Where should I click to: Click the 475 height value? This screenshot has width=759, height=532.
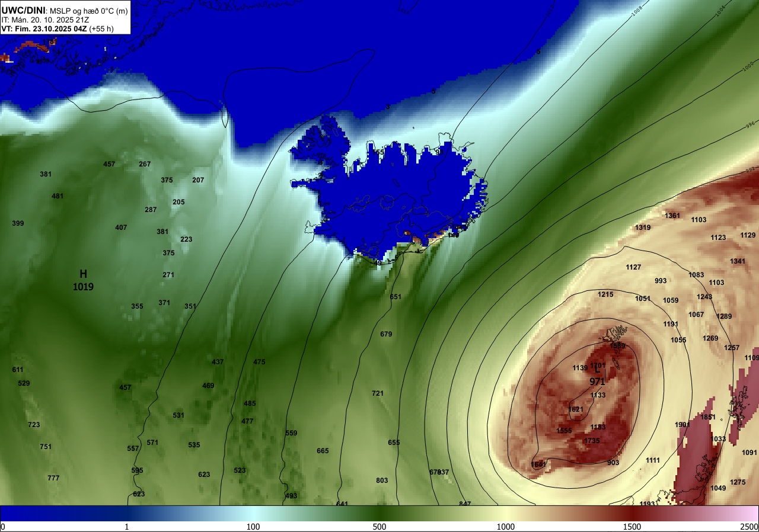click(x=259, y=362)
